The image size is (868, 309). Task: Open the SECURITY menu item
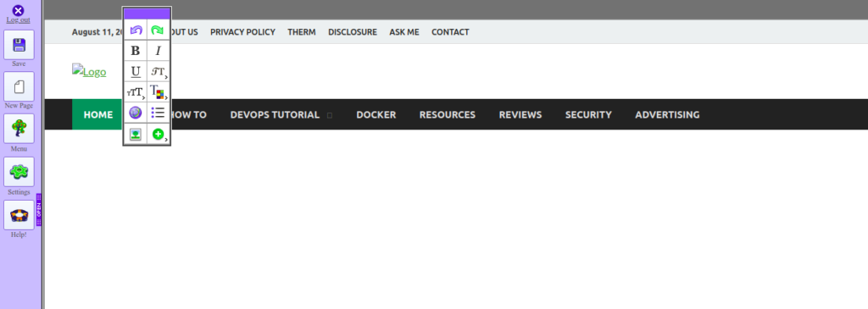coord(588,114)
